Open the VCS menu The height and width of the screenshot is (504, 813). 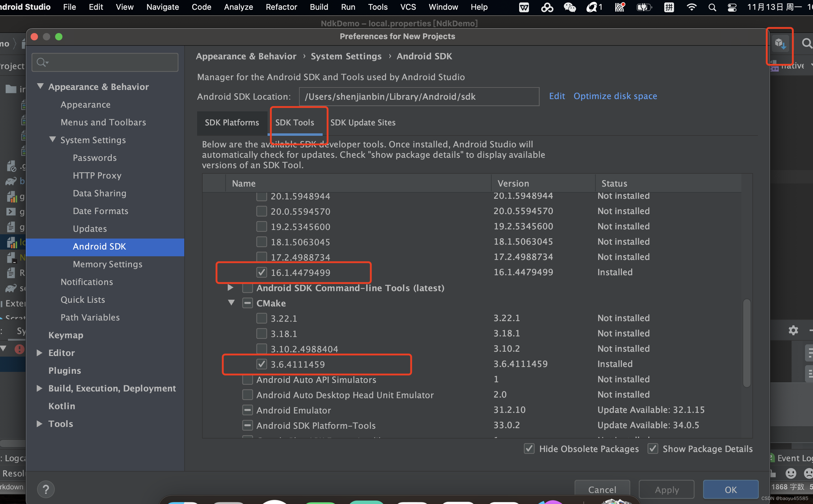pyautogui.click(x=408, y=7)
